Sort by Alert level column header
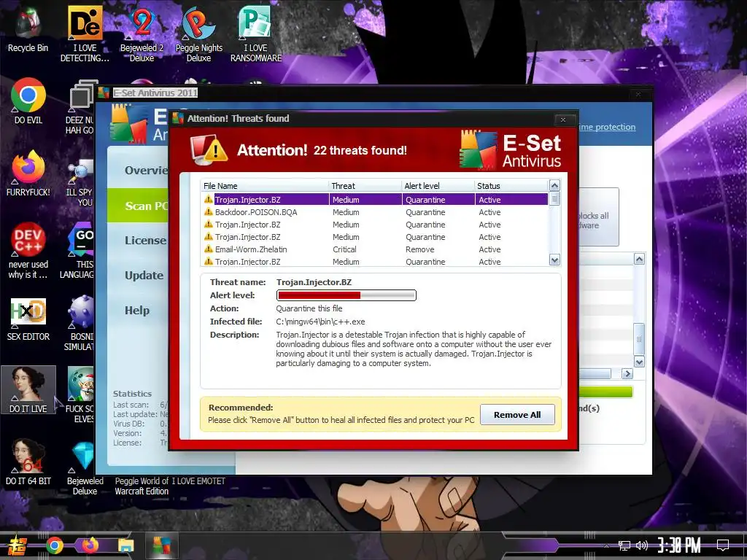Image resolution: width=747 pixels, height=560 pixels. tap(438, 186)
